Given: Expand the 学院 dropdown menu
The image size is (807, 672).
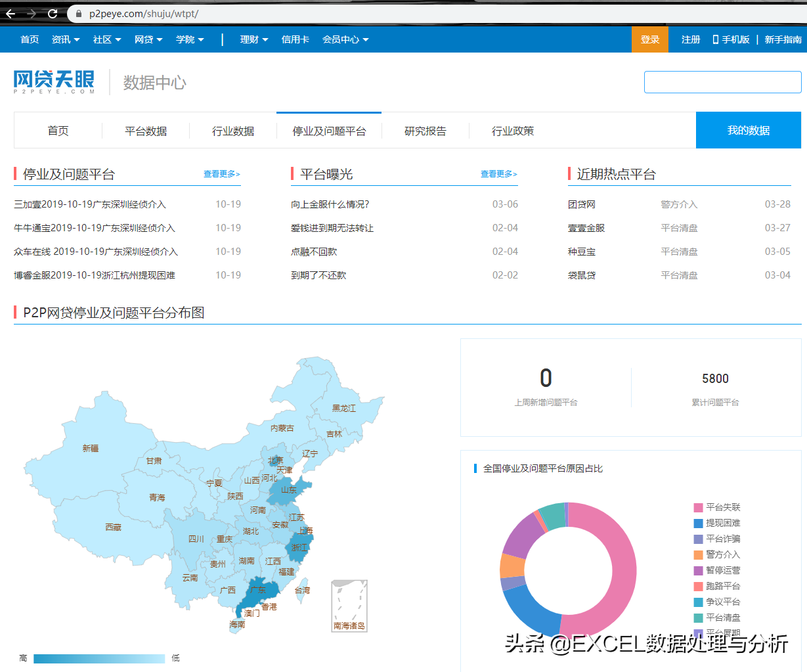Looking at the screenshot, I should point(190,39).
